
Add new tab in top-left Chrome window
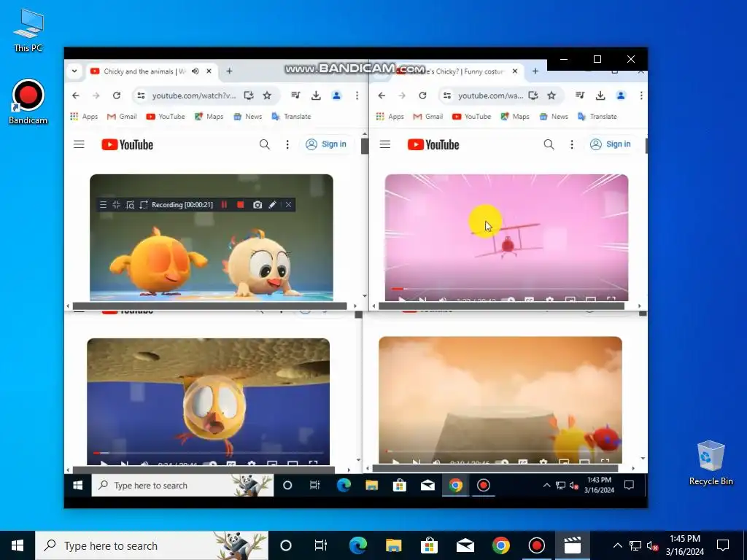coord(229,71)
